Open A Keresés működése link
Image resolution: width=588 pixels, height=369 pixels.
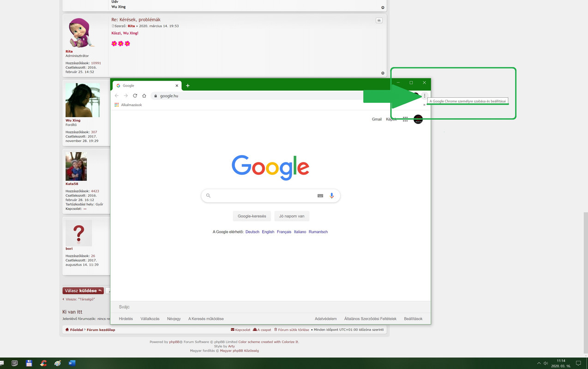pyautogui.click(x=206, y=319)
